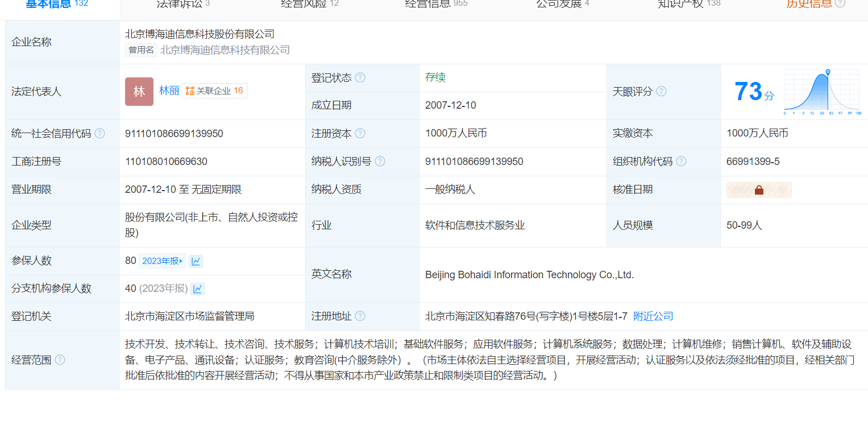This screenshot has height=421, width=868.
Task: Click staff size 50-99人
Action: coord(744,225)
